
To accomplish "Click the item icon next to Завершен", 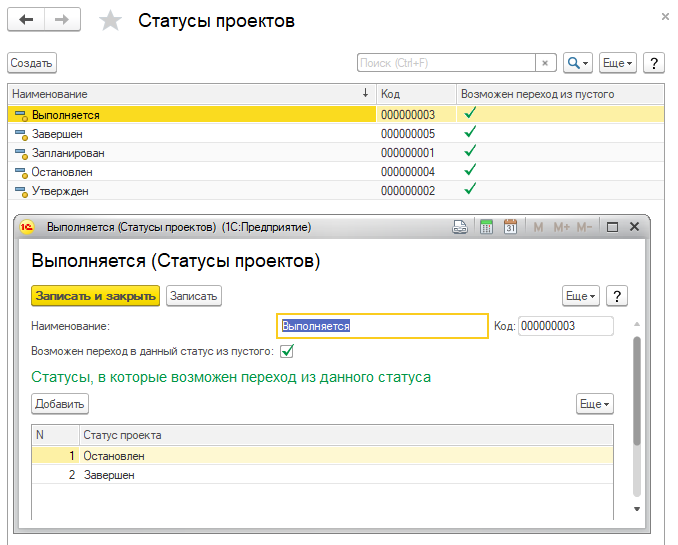I will tap(21, 135).
